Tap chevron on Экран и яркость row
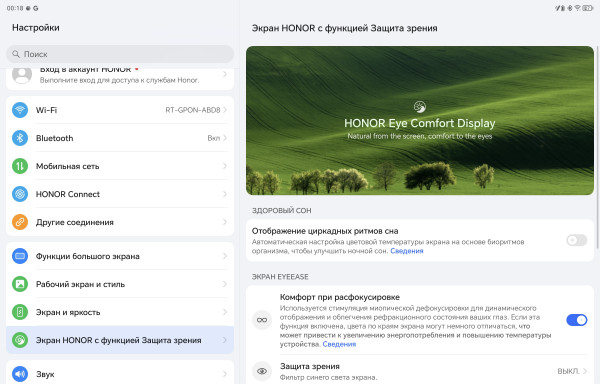 click(225, 312)
